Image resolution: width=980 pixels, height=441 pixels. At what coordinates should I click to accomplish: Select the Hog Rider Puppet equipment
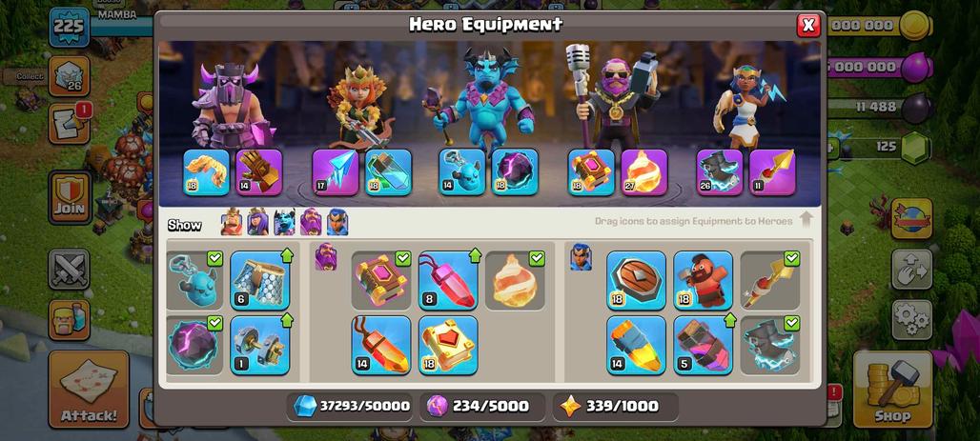pyautogui.click(x=704, y=280)
